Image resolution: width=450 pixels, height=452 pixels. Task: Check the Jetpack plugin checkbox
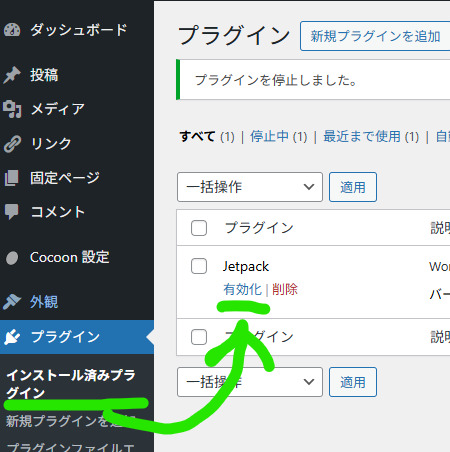coord(199,266)
